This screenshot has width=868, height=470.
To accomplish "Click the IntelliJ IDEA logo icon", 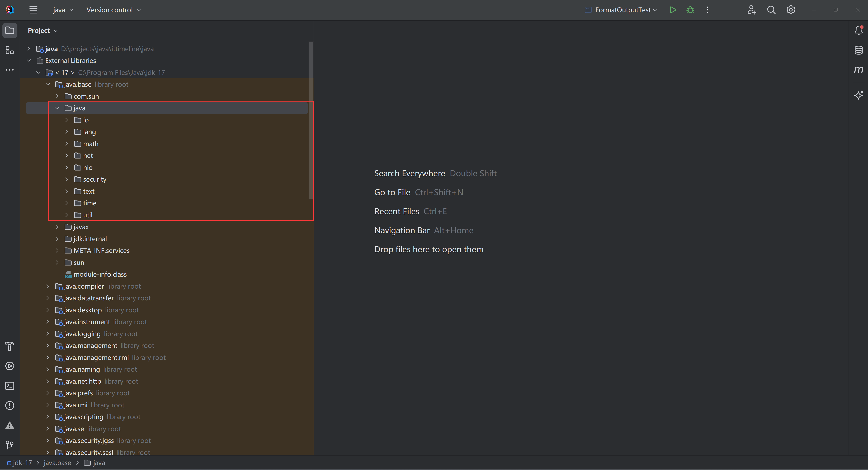I will (x=10, y=10).
